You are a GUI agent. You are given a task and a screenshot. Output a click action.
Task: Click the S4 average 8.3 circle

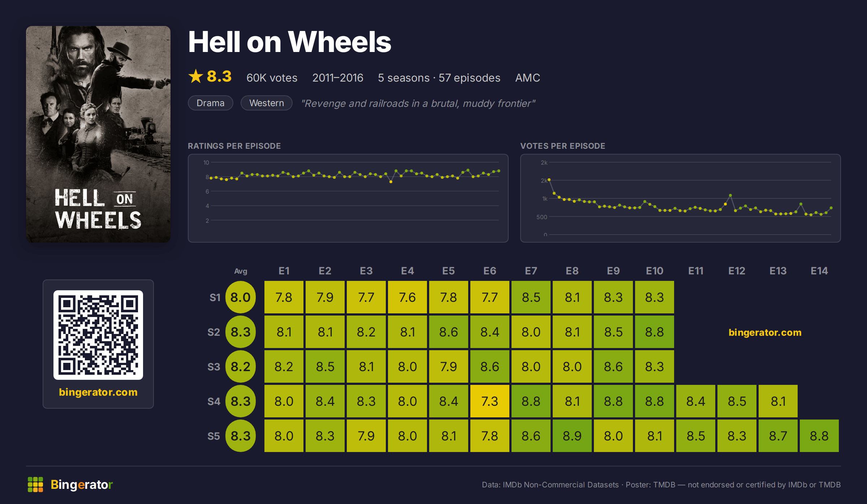click(241, 401)
